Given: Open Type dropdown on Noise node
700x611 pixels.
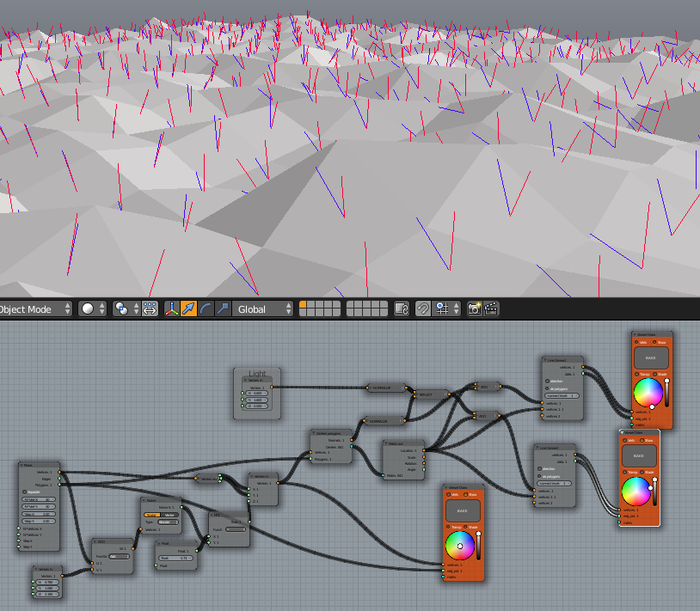Looking at the screenshot, I should click(168, 522).
